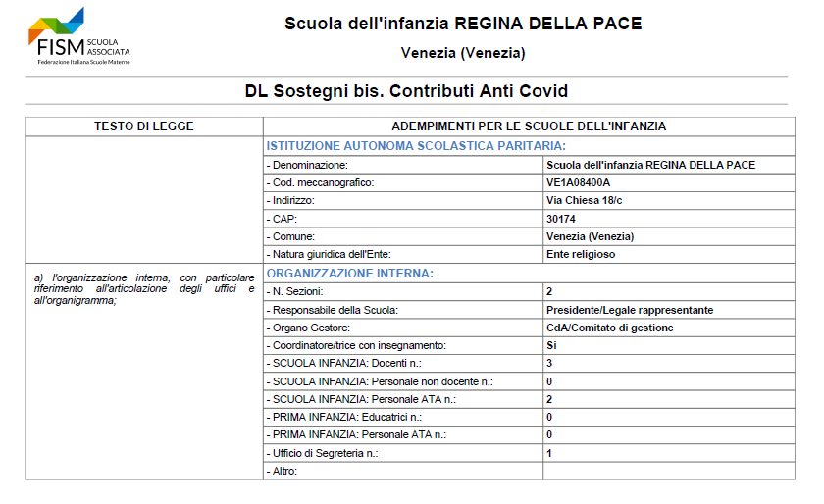The width and height of the screenshot is (824, 504).
Task: Click the FISM Scuola Associata logo
Action: pos(79,36)
